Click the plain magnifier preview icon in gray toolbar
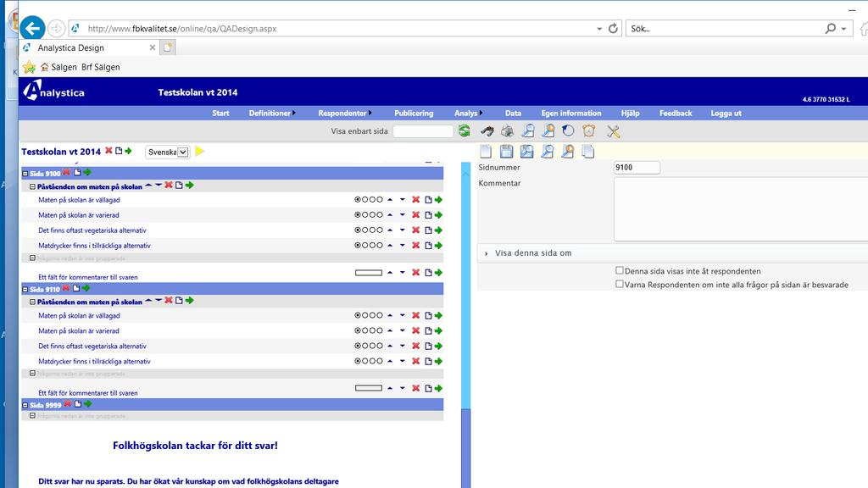The image size is (868, 488). 528,131
